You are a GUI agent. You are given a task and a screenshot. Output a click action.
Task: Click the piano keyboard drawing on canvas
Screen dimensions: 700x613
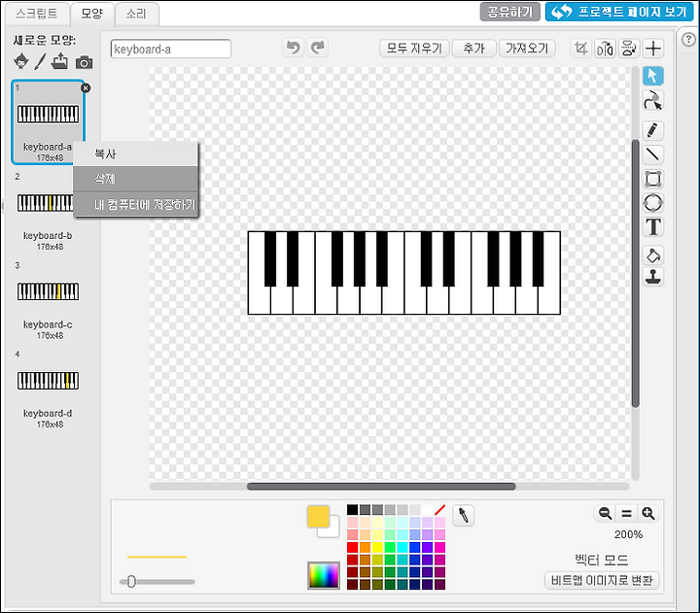click(x=404, y=273)
